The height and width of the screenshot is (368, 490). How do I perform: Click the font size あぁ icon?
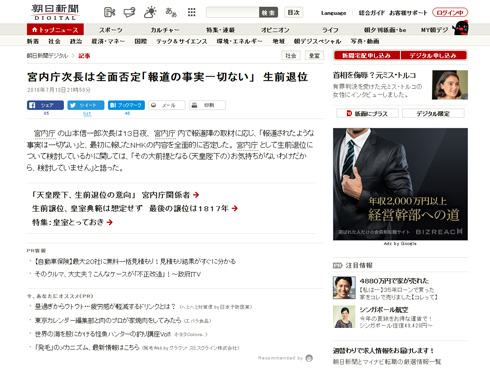click(x=171, y=12)
